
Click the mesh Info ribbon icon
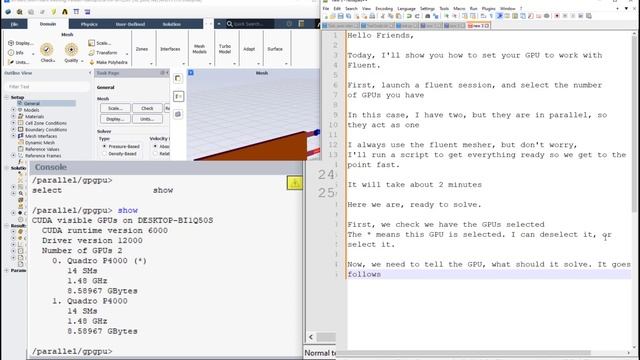pos(11,53)
